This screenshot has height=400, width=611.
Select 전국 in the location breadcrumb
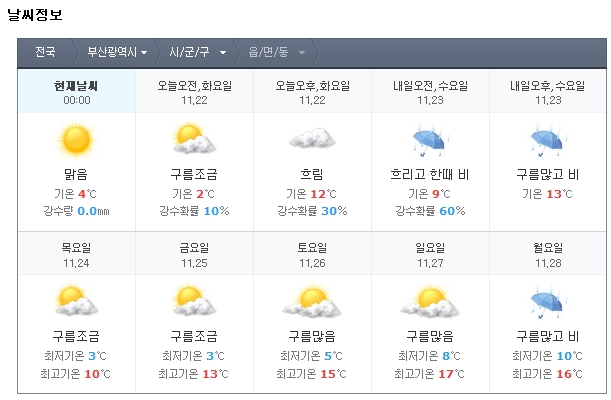tap(45, 52)
